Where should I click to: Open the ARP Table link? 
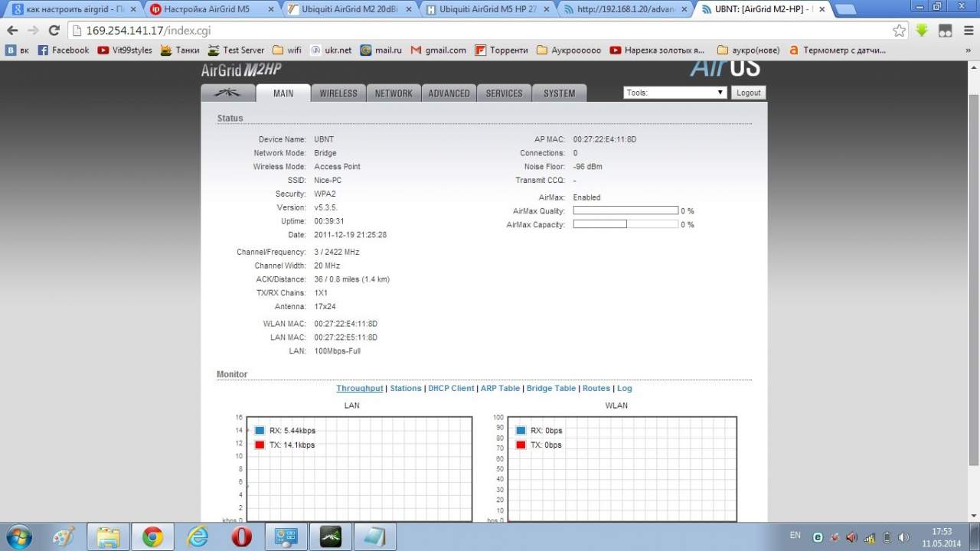click(500, 388)
